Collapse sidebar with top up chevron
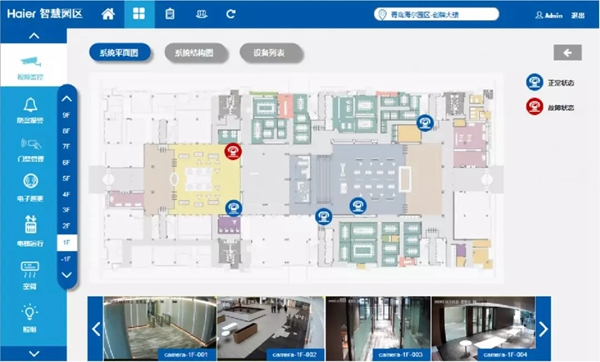Viewport: 600px width, 362px height. [34, 36]
